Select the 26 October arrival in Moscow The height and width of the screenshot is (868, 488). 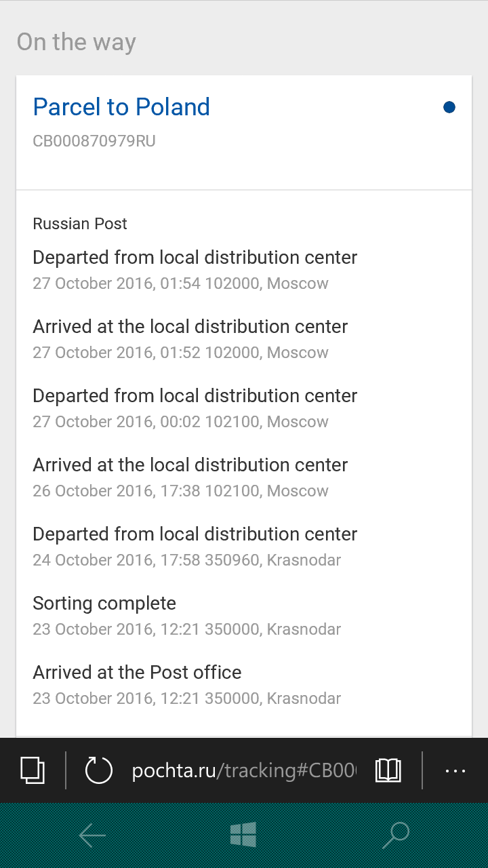click(x=190, y=477)
